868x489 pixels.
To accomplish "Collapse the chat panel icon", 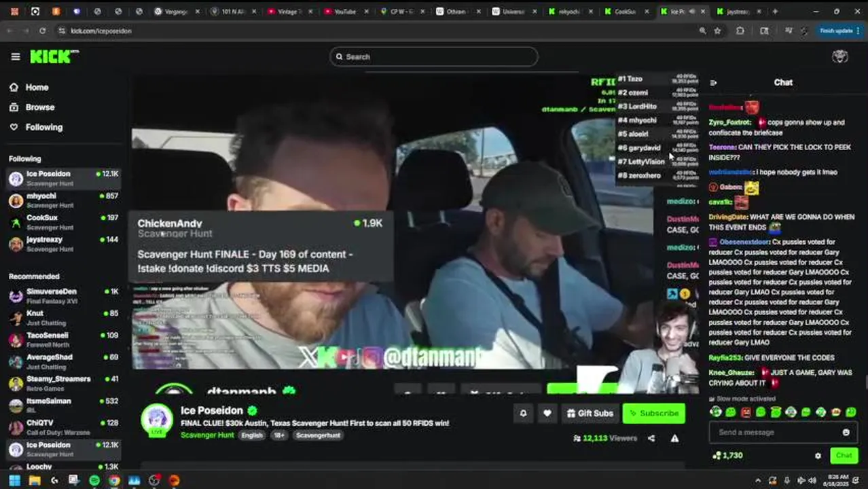I will (713, 83).
